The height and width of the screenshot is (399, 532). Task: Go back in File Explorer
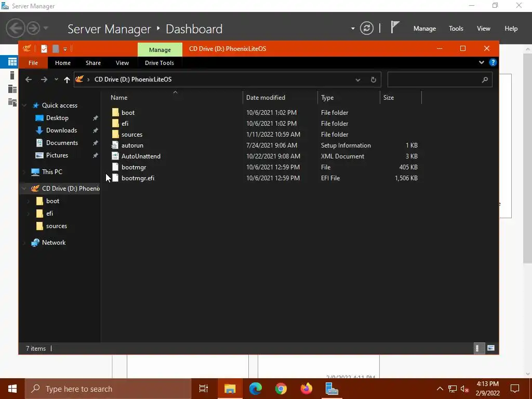[29, 79]
